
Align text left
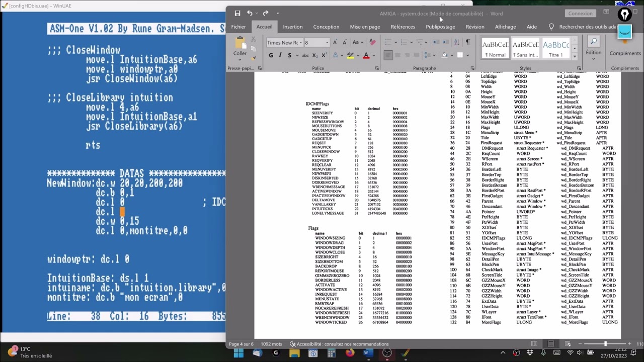coord(388,55)
